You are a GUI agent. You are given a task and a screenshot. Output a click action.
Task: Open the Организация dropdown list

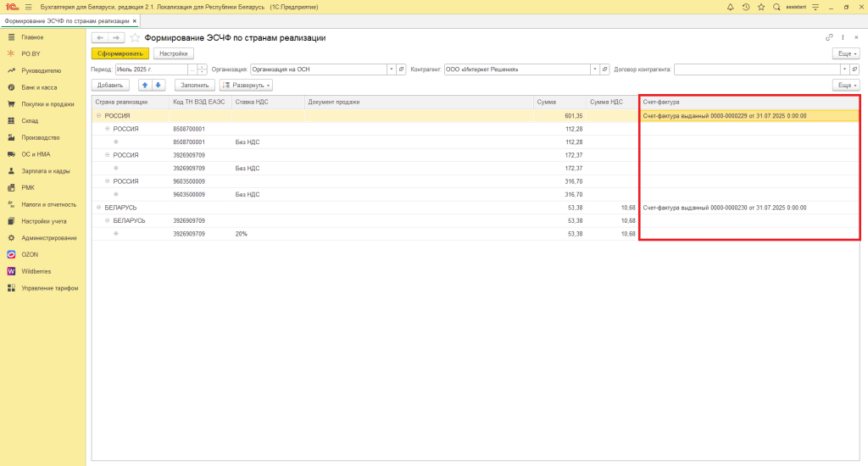tap(392, 69)
